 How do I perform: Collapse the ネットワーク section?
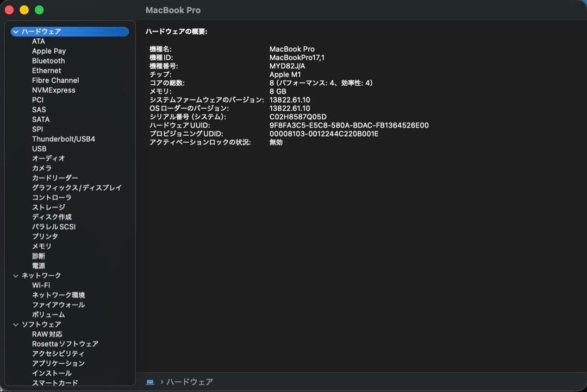(15, 275)
